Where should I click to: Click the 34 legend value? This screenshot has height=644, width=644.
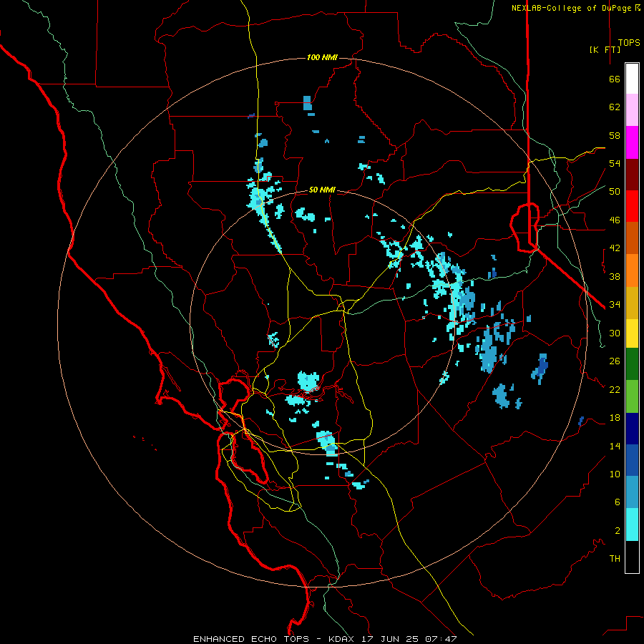pyautogui.click(x=615, y=305)
